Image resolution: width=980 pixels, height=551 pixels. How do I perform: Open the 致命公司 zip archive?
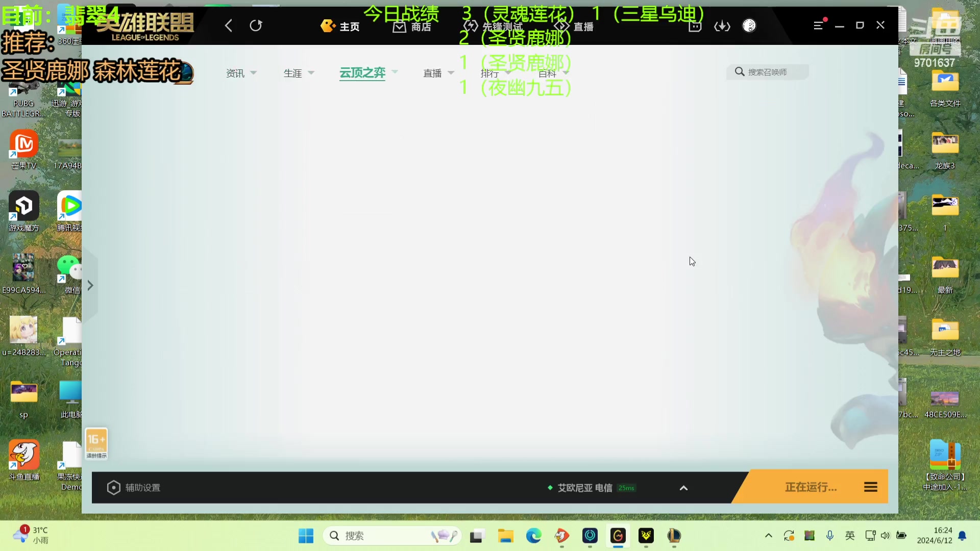(945, 464)
